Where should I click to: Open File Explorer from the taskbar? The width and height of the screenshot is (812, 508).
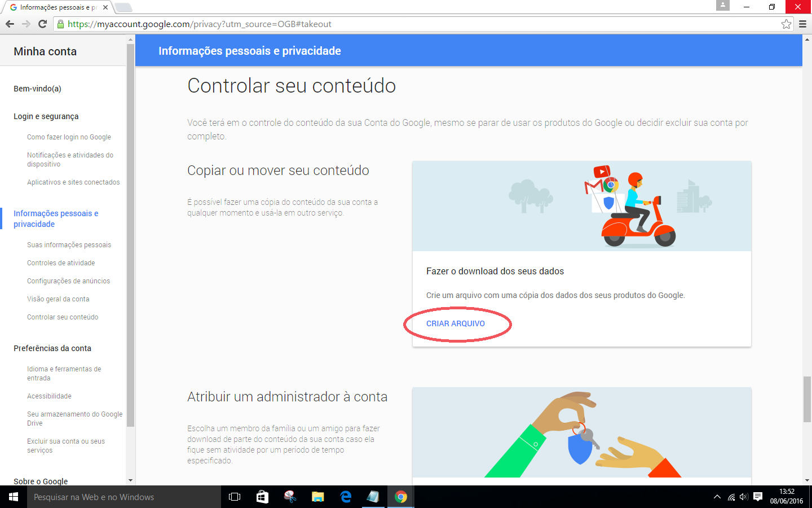tap(317, 497)
